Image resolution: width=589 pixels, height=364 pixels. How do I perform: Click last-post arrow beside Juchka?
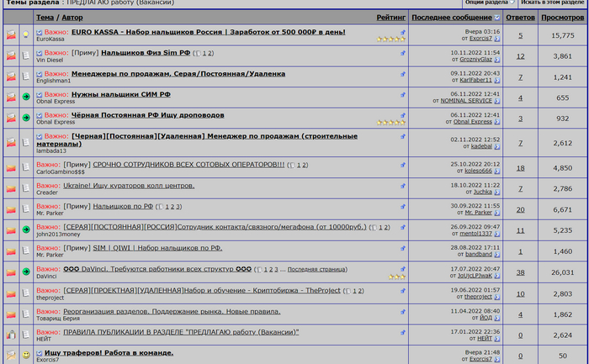pyautogui.click(x=497, y=193)
